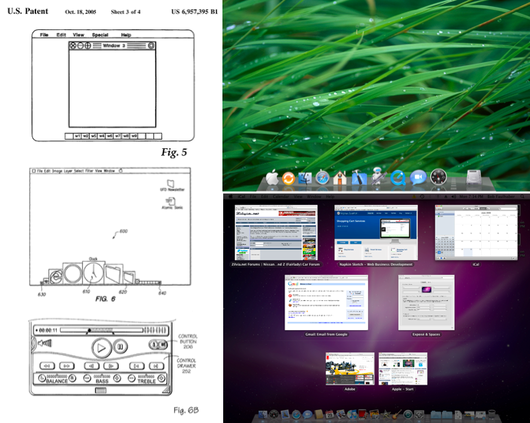
Task: Click the playback progress slider in Fig. 6B
Action: (x=101, y=330)
